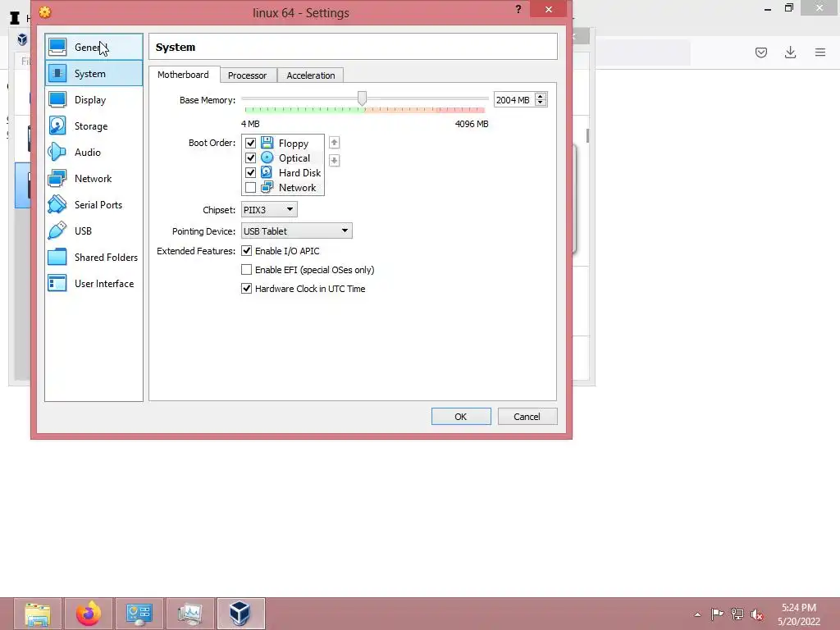Open the Pocket icon in Firefox toolbar
Viewport: 840px width, 630px height.
coord(761,52)
